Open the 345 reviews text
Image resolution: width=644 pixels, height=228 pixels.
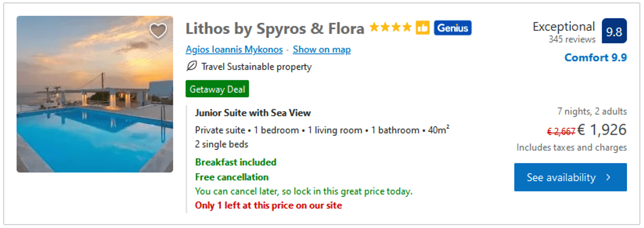click(572, 40)
